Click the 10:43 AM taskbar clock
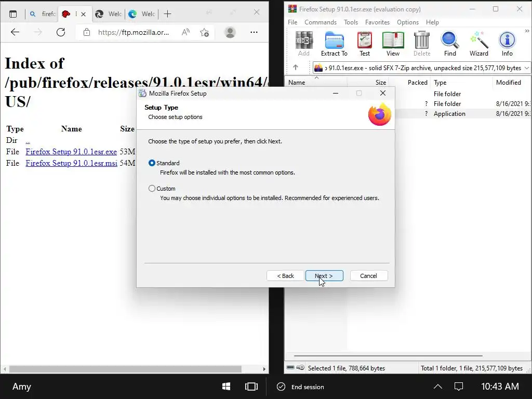Image resolution: width=532 pixels, height=399 pixels. coord(500,387)
